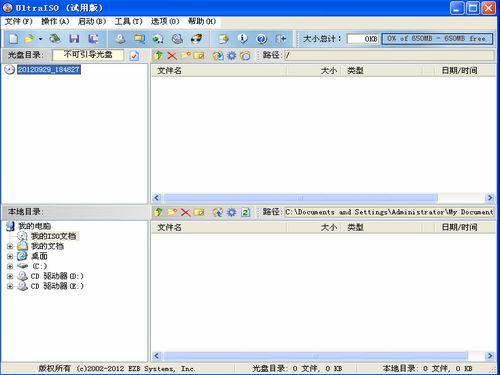Screen dimensions: 500x375
Task: Click the Open file folder icon
Action: (x=30, y=39)
